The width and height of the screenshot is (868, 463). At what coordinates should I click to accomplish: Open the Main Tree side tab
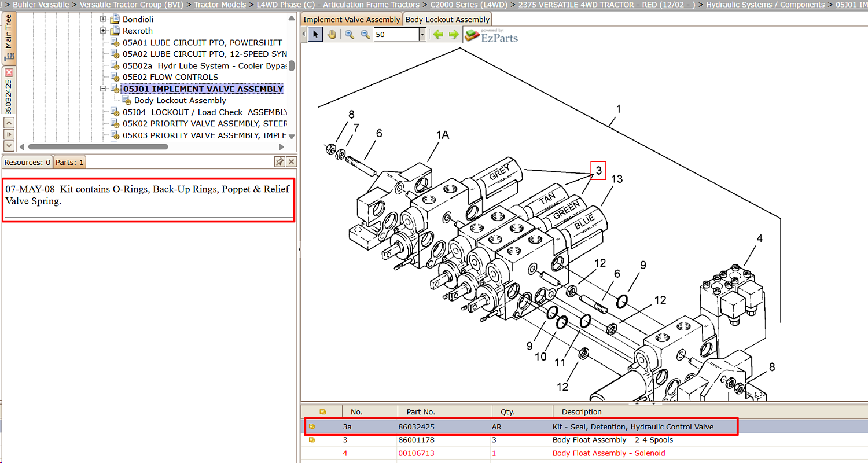click(9, 38)
